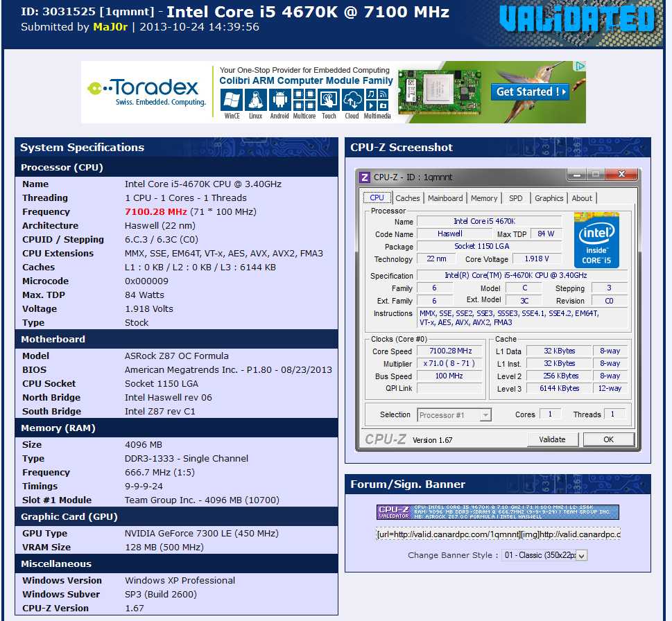Click the Linux penguin icon in the ad
The width and height of the screenshot is (672, 621).
(256, 100)
